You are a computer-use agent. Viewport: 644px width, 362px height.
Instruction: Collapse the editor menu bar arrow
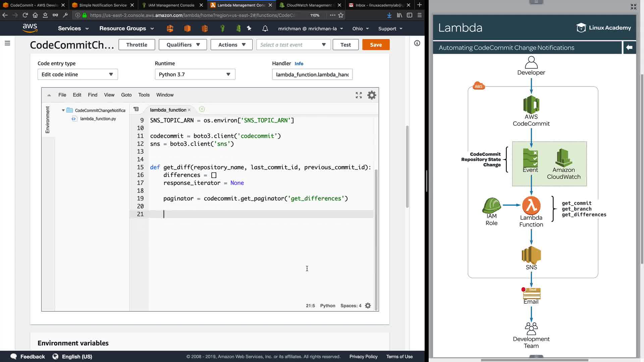click(49, 95)
